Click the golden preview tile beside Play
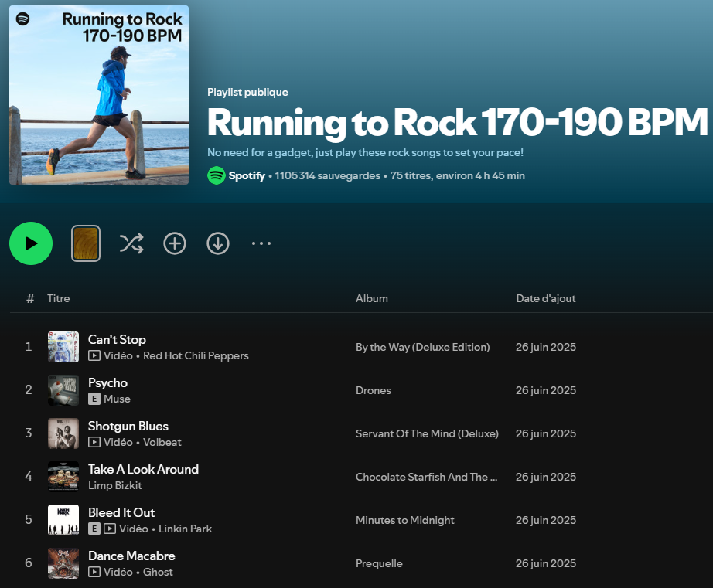 coord(86,244)
